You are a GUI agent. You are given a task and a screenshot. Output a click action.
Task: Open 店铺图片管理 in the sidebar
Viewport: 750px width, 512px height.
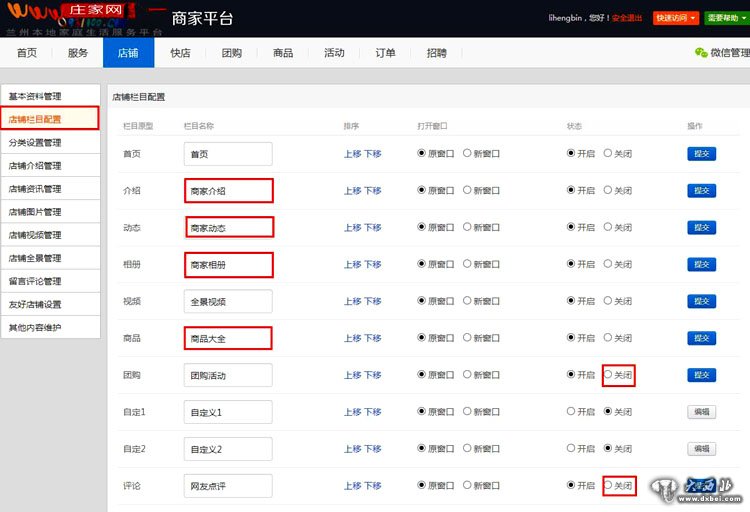click(x=35, y=212)
